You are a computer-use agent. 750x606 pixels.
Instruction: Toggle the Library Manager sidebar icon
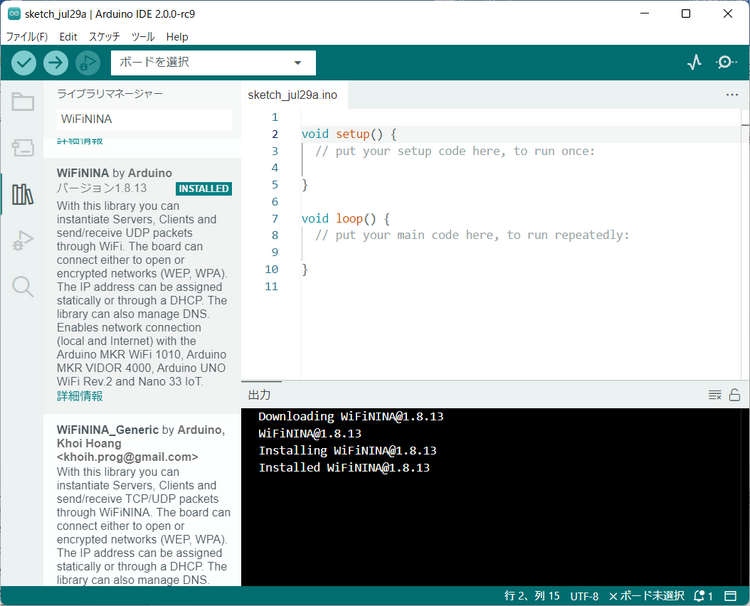tap(22, 194)
